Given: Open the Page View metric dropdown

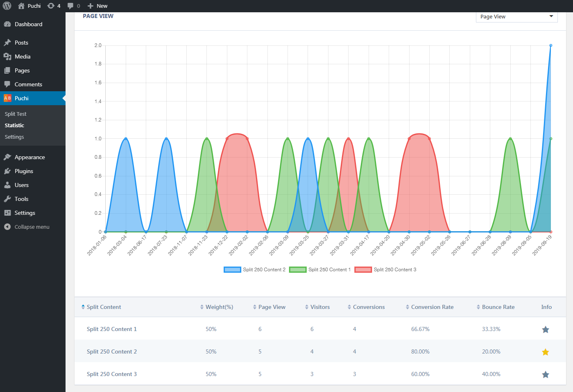Looking at the screenshot, I should (516, 17).
